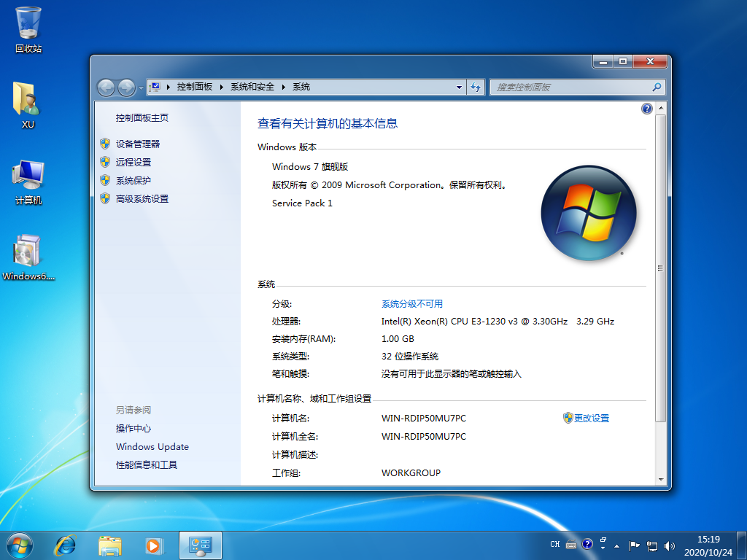This screenshot has width=747, height=560.
Task: Click 更改设置 link
Action: click(x=591, y=418)
